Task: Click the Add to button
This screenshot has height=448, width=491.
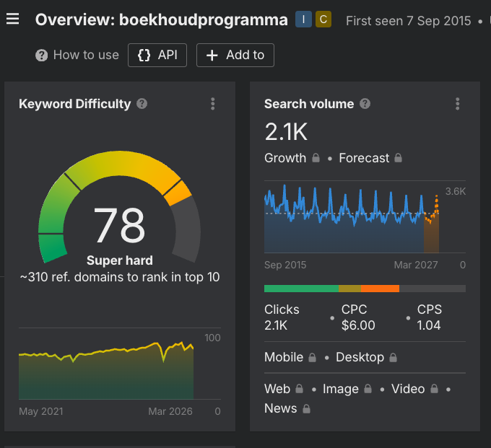Action: 235,55
